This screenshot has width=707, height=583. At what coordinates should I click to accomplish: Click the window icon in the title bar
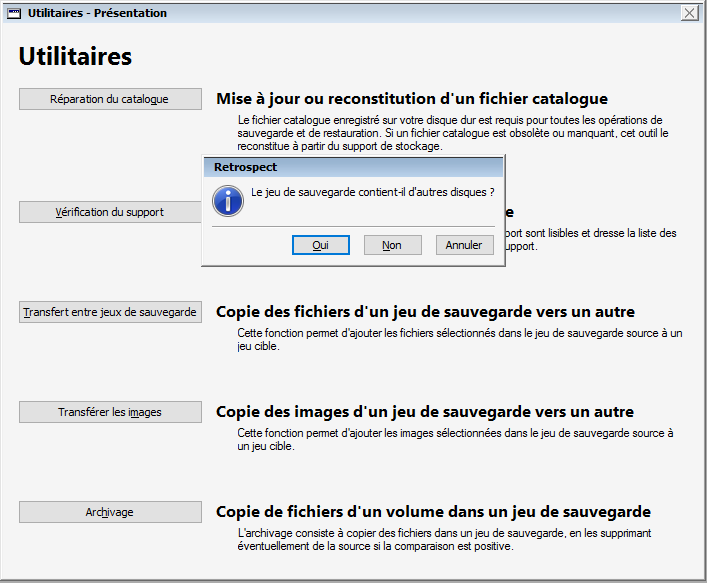pos(14,13)
